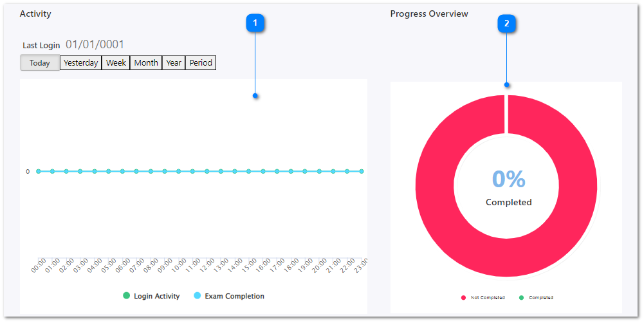Click the 0% Completed center label
Viewport: 644px width, 323px height.
[508, 187]
